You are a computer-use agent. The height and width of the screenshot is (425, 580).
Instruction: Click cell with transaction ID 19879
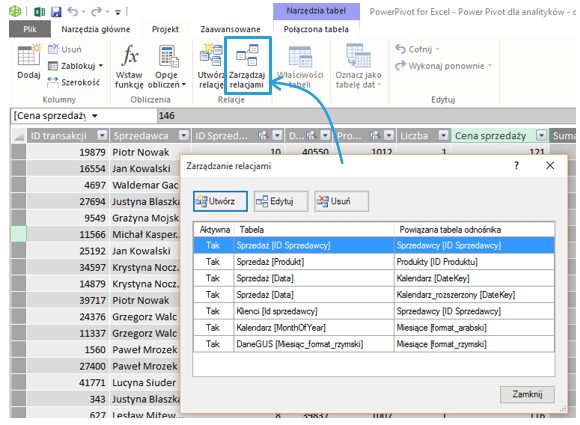click(68, 152)
